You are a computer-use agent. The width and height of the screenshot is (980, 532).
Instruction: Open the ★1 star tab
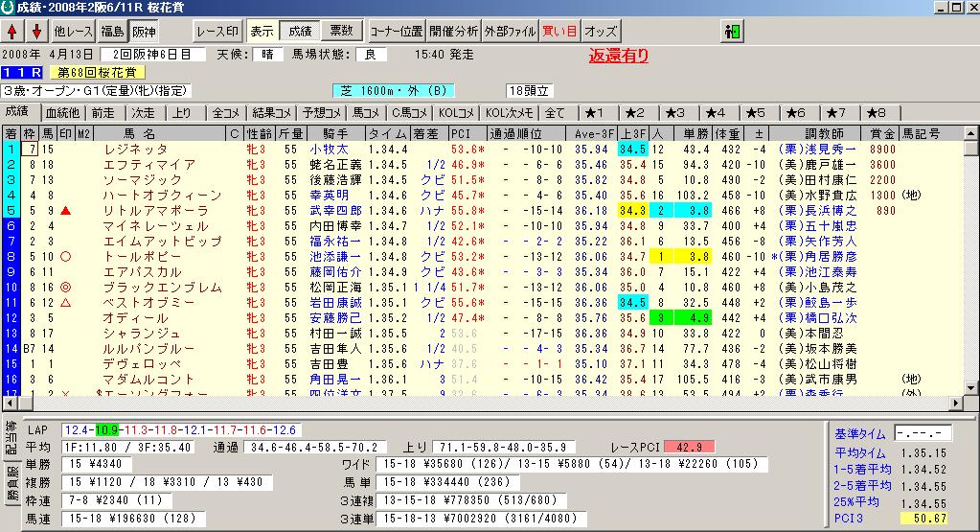pos(595,112)
